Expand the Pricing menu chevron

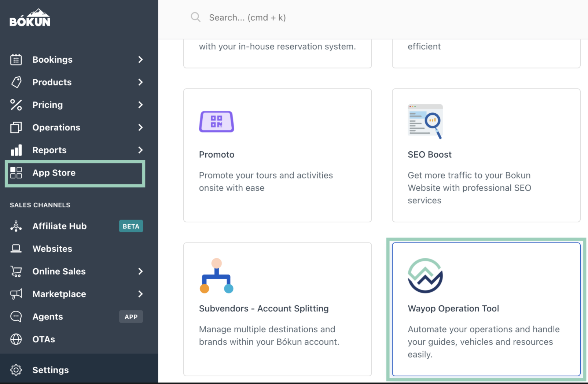click(x=140, y=105)
